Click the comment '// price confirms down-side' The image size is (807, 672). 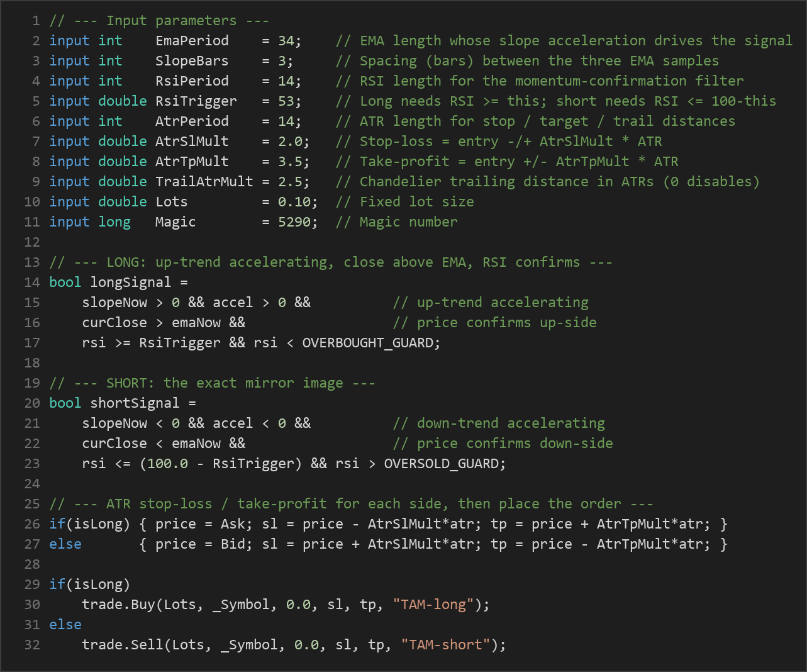click(x=503, y=444)
